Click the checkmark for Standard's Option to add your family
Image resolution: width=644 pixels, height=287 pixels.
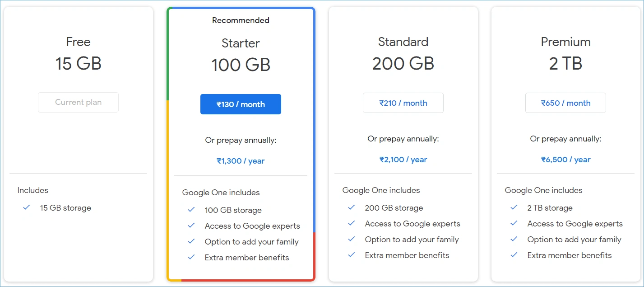click(x=351, y=239)
